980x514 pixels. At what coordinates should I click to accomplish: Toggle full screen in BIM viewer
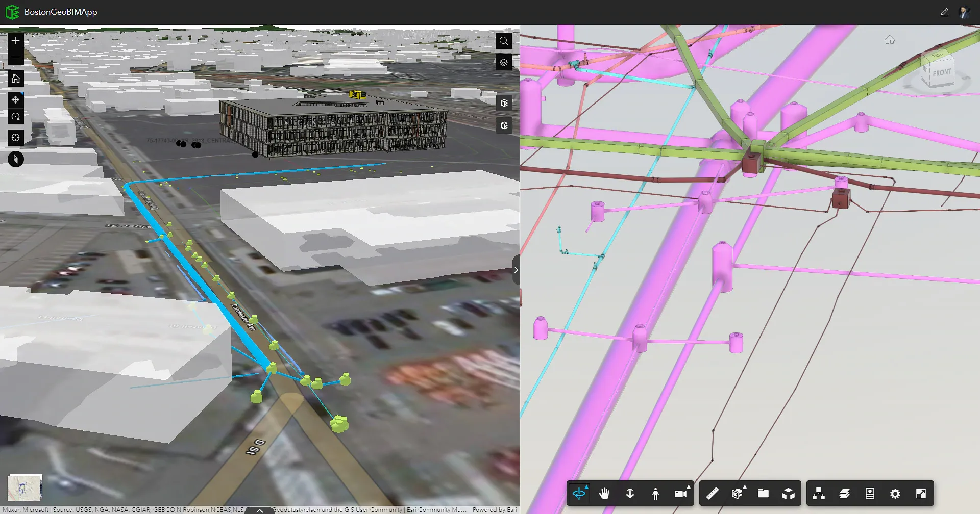point(921,493)
